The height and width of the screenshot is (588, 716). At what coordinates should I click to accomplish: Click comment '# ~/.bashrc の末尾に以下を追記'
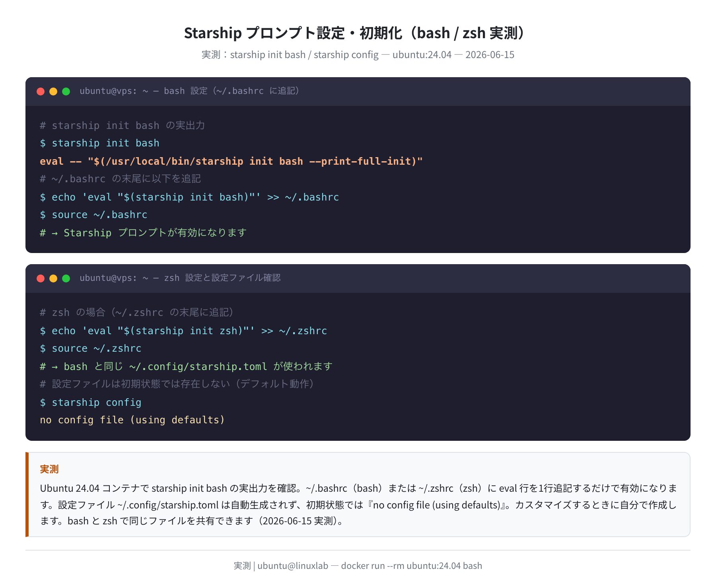click(121, 179)
